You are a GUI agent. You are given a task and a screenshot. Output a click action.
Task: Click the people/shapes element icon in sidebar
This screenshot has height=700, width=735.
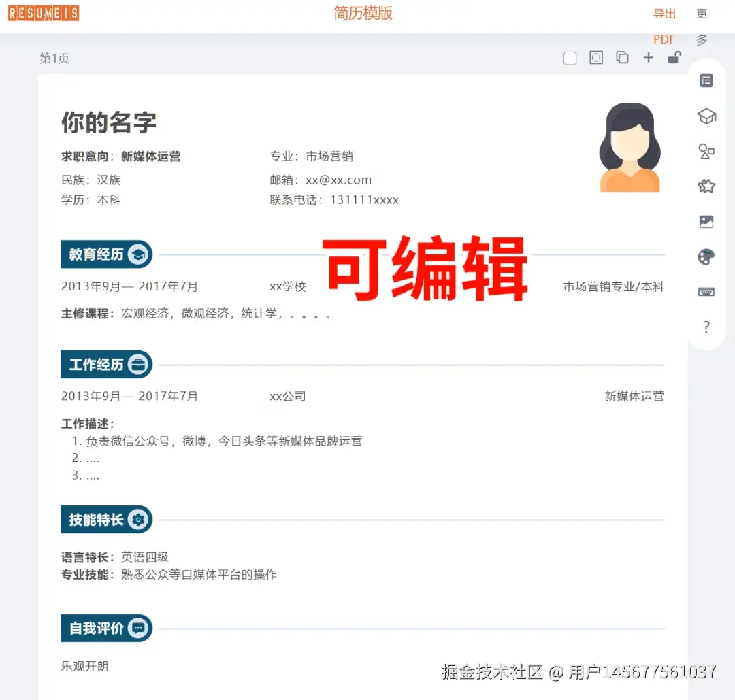pyautogui.click(x=706, y=151)
